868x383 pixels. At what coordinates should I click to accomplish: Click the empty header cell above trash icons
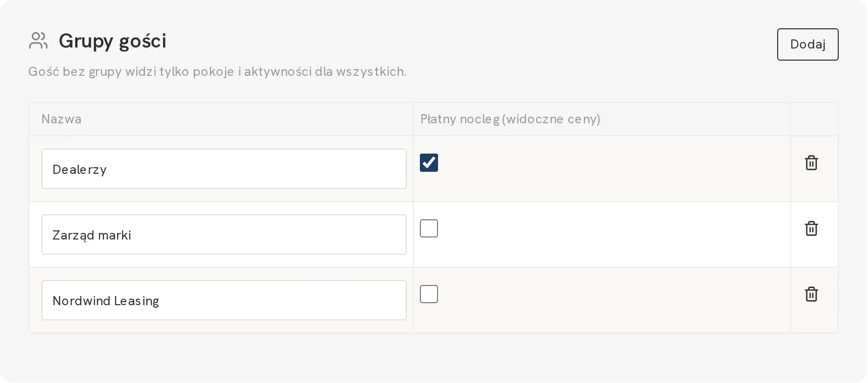click(x=815, y=119)
